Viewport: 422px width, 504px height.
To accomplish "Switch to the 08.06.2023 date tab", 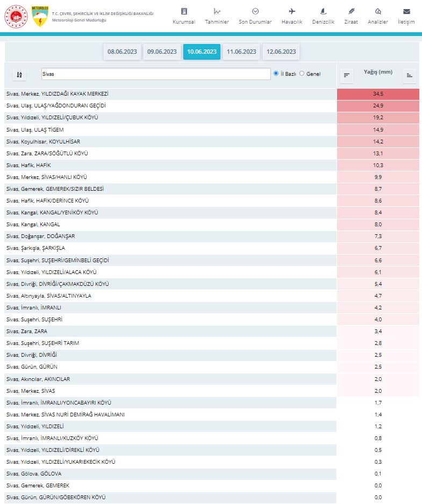I will coord(122,52).
